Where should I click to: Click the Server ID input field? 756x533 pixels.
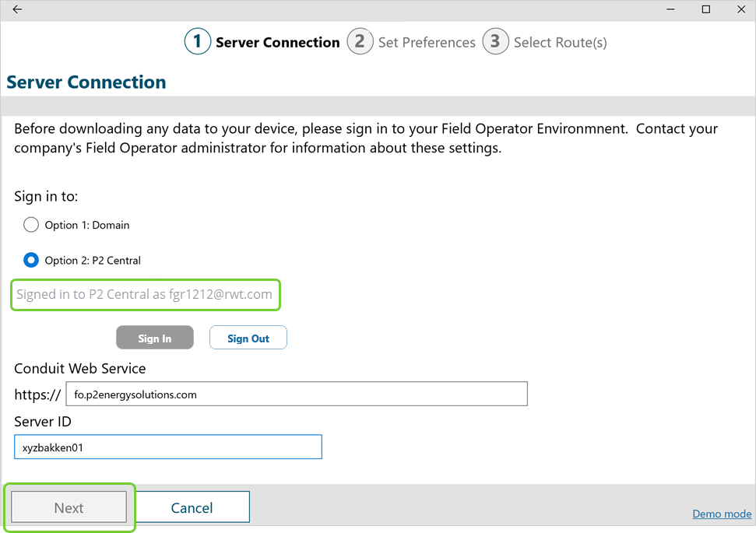click(167, 447)
